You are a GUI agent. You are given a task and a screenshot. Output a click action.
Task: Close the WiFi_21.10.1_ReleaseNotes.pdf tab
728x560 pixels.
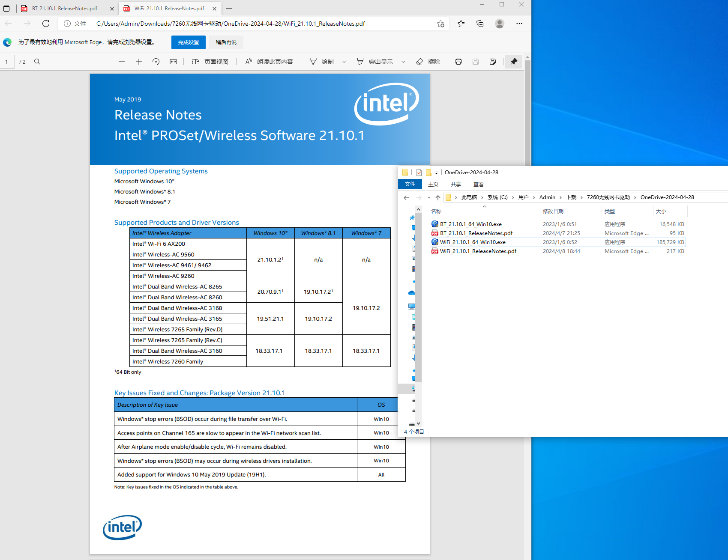[215, 9]
